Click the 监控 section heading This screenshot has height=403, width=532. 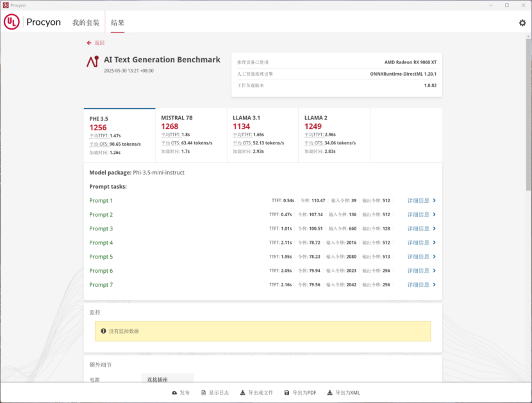coord(95,313)
